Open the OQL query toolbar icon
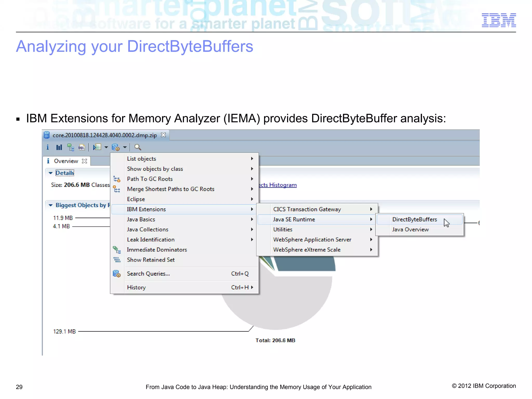The width and height of the screenshot is (532, 399). (82, 147)
